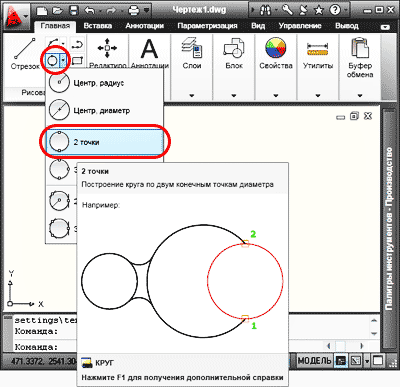Viewport: 400px width, 387px height.
Task: Expand the search field arrow left of binoculars
Action: pyautogui.click(x=253, y=10)
